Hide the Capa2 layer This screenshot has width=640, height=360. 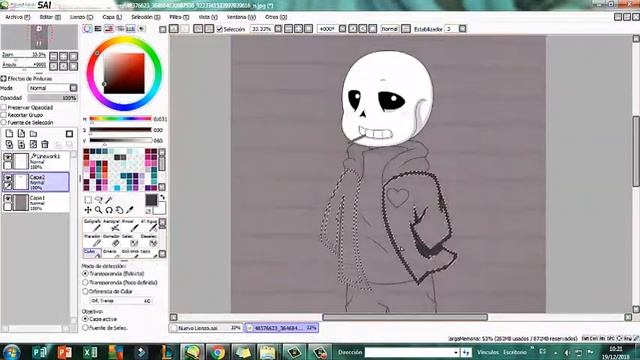point(8,178)
